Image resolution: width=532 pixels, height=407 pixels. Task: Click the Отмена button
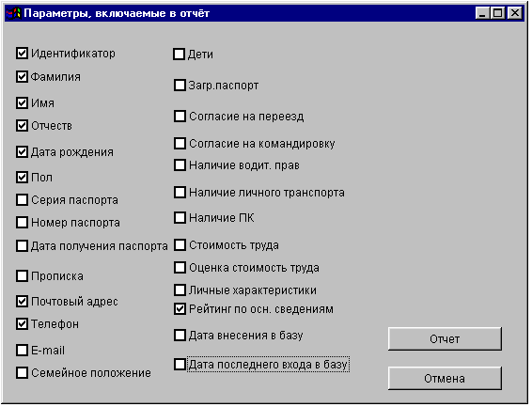pyautogui.click(x=445, y=378)
